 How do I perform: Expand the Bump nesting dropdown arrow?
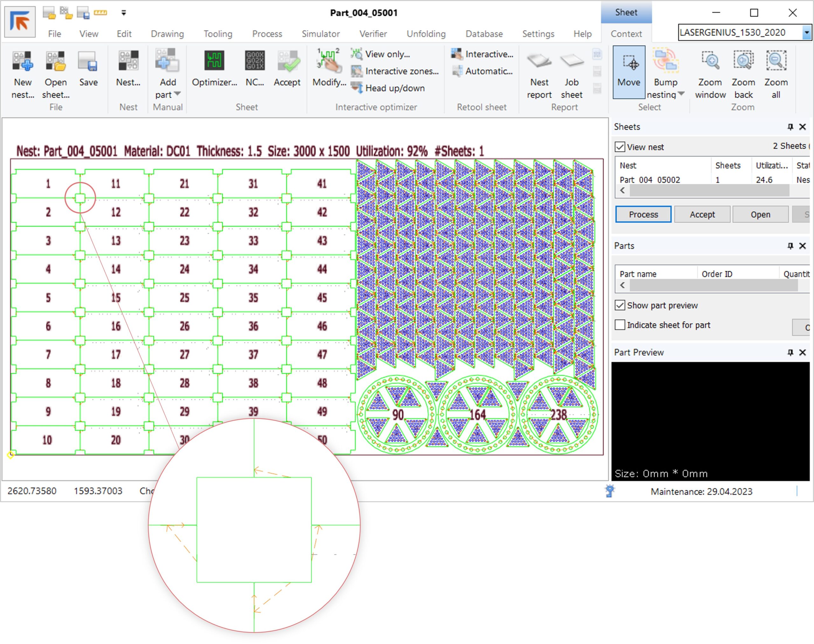pos(681,94)
